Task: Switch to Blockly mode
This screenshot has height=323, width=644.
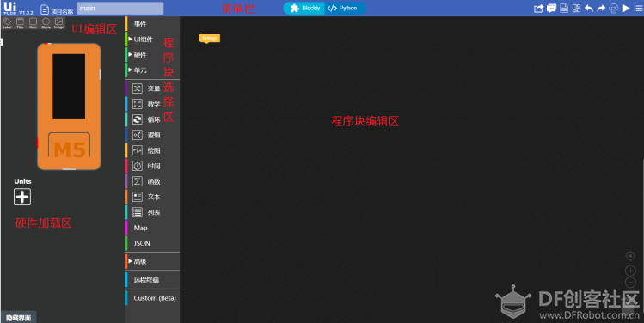Action: [304, 9]
